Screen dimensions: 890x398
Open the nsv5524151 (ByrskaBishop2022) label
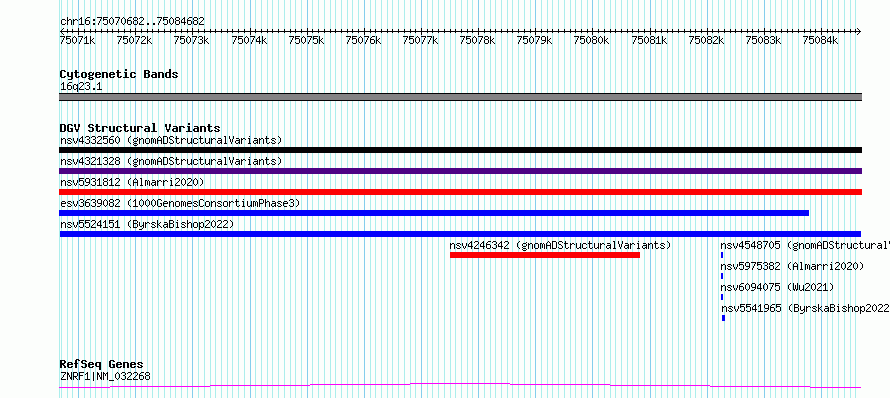tap(146, 224)
